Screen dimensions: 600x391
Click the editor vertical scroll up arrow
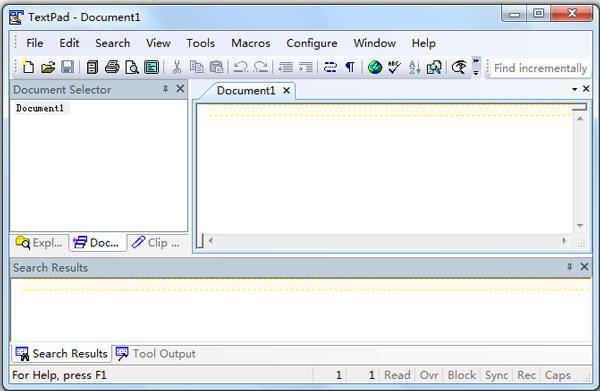580,119
